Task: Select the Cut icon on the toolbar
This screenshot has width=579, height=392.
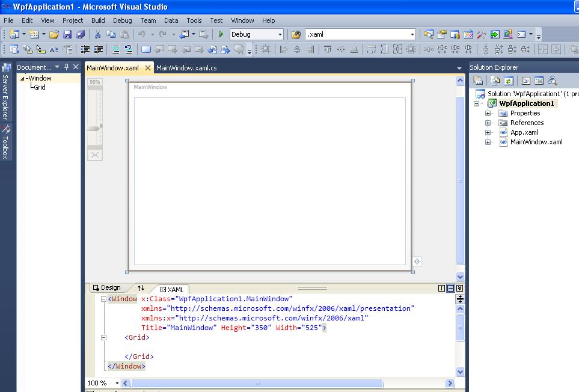Action: [x=98, y=34]
